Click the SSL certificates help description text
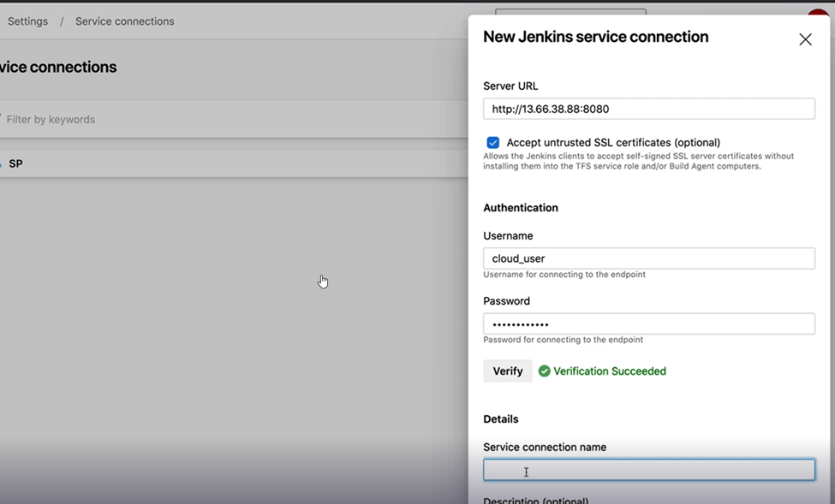Screen dimensions: 835x504 pos(638,161)
